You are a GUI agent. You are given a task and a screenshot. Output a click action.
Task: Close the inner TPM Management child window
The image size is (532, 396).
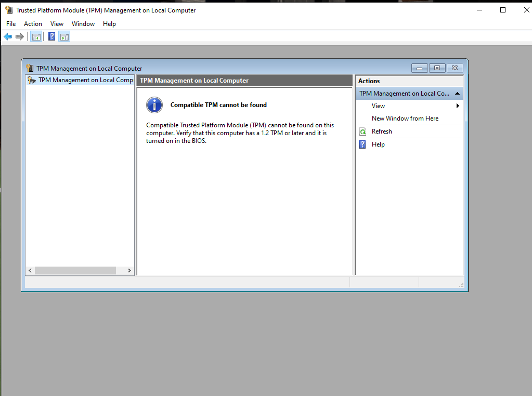tap(455, 68)
